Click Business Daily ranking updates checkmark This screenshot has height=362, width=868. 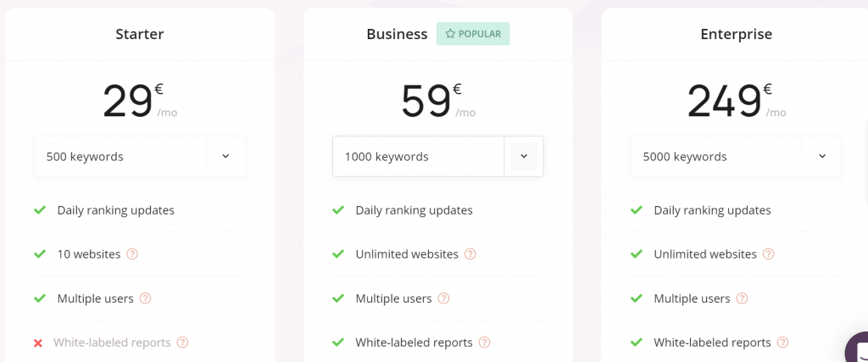pyautogui.click(x=338, y=210)
